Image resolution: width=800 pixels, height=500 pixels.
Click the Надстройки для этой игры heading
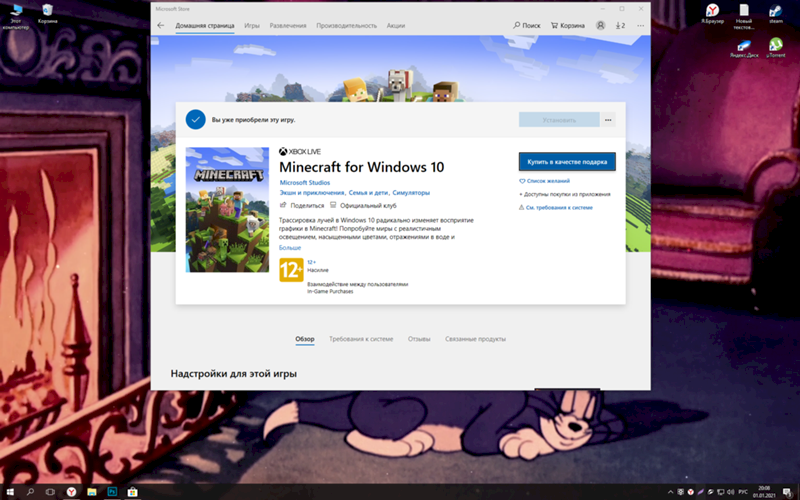pyautogui.click(x=234, y=373)
